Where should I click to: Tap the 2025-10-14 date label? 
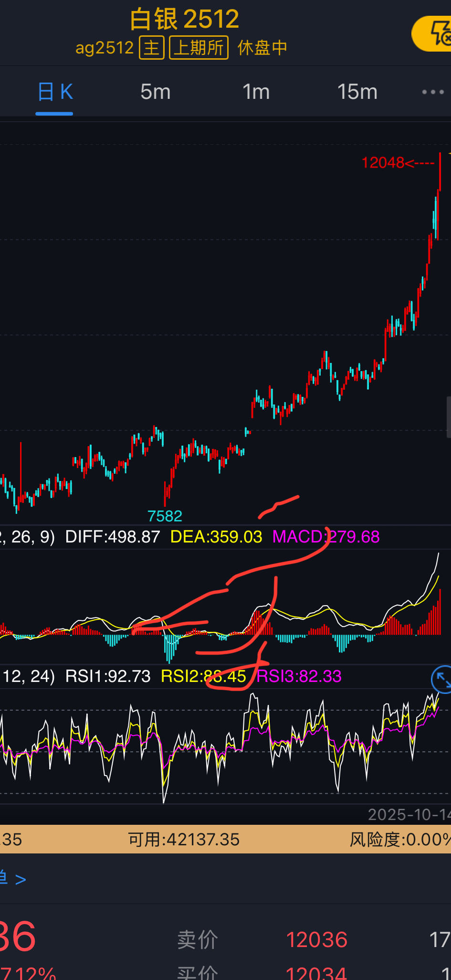[x=409, y=814]
